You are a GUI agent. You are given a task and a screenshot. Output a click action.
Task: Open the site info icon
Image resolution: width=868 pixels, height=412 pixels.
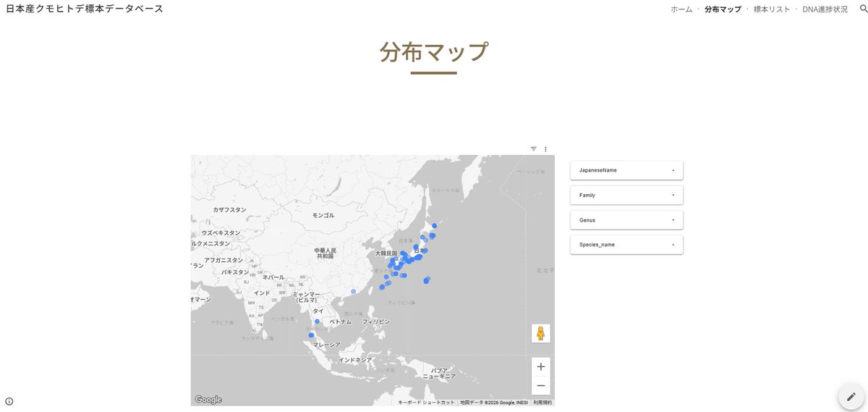9,401
